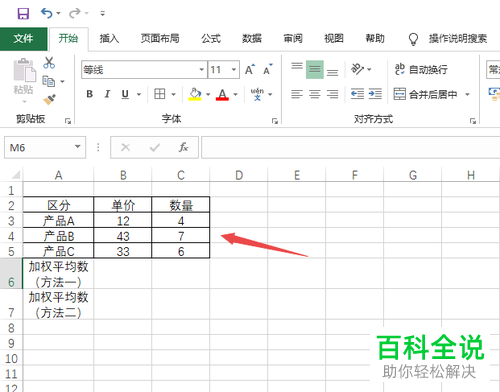Open the 审阅 tab

(293, 39)
